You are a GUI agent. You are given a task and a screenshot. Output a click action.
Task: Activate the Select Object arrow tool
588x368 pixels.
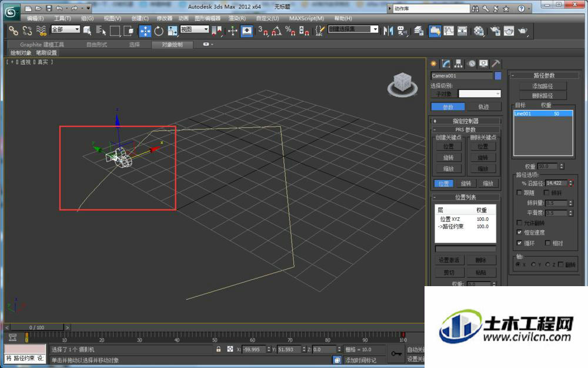click(88, 31)
